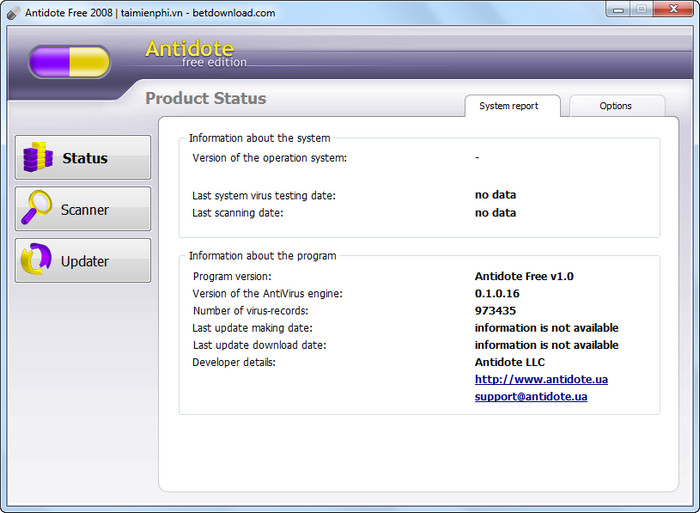Click the purple and yellow pill logo
The width and height of the screenshot is (700, 513).
pyautogui.click(x=69, y=61)
